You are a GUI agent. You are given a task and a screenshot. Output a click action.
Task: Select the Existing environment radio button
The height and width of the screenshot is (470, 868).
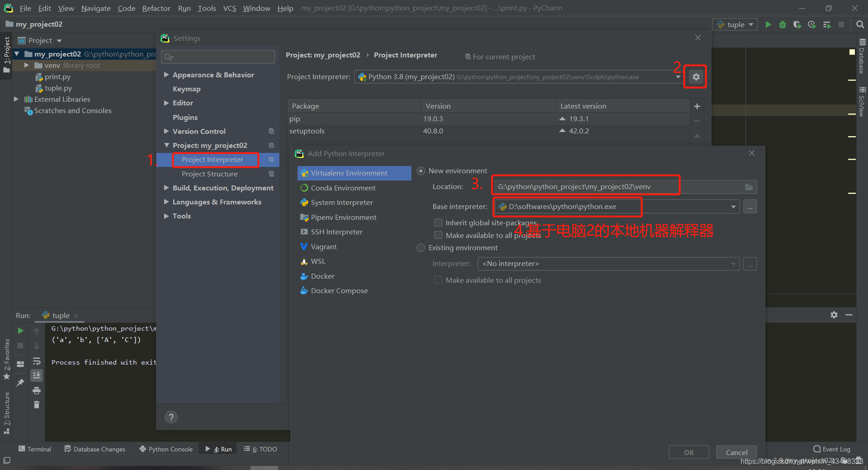421,248
